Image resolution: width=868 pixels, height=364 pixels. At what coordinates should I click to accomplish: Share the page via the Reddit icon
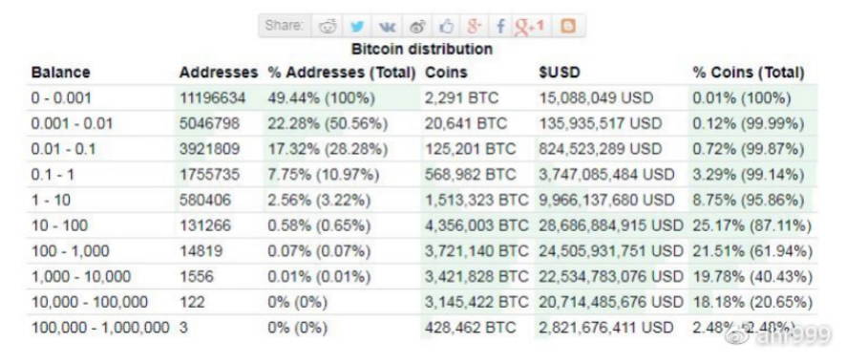click(x=328, y=26)
